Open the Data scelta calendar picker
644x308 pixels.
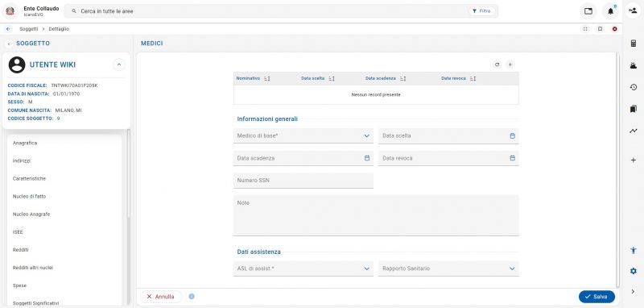[512, 135]
